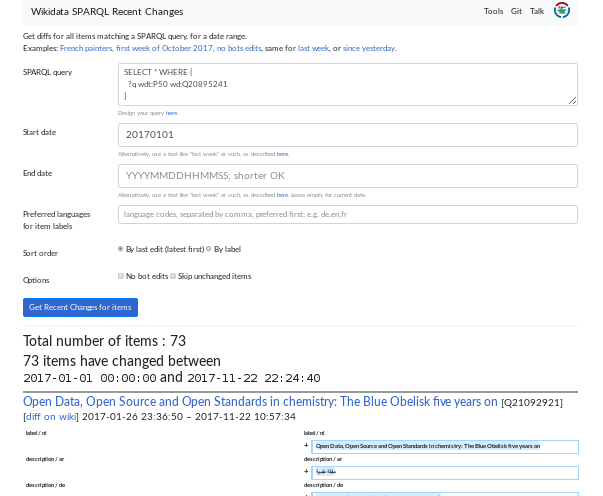Focus the SPARQL query text area
This screenshot has height=496, width=603.
coord(348,85)
